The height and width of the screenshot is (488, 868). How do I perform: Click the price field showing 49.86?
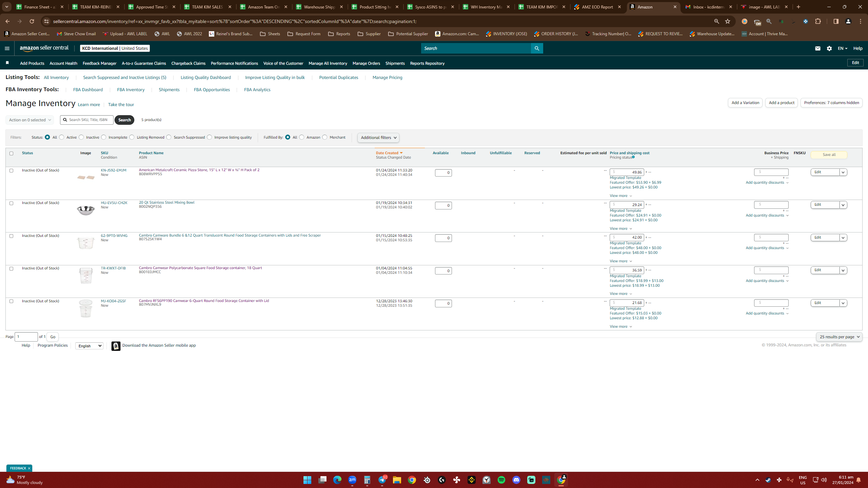[x=627, y=172]
